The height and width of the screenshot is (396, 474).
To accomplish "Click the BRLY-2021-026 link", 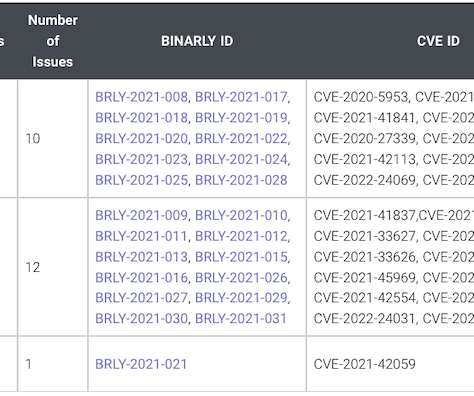I will (x=241, y=278).
